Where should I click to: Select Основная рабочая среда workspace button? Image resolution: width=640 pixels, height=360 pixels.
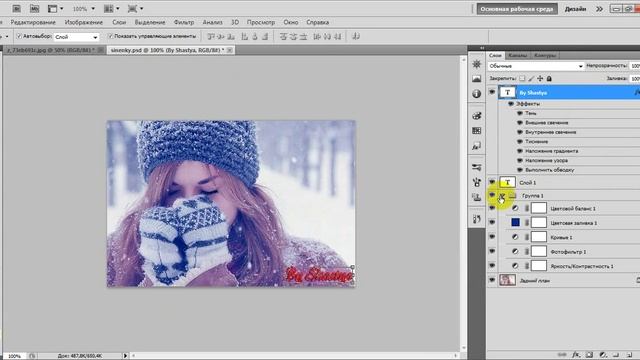tap(517, 9)
